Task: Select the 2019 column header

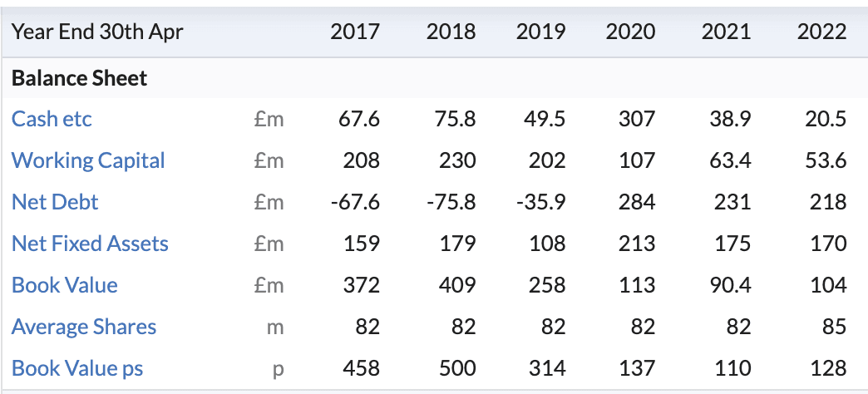Action: [x=540, y=32]
